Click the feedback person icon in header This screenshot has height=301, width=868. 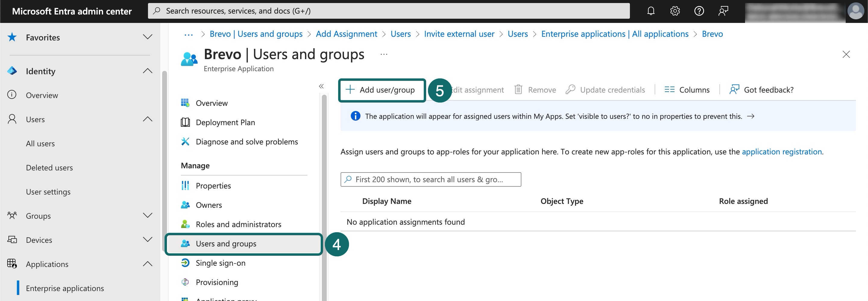pyautogui.click(x=723, y=11)
